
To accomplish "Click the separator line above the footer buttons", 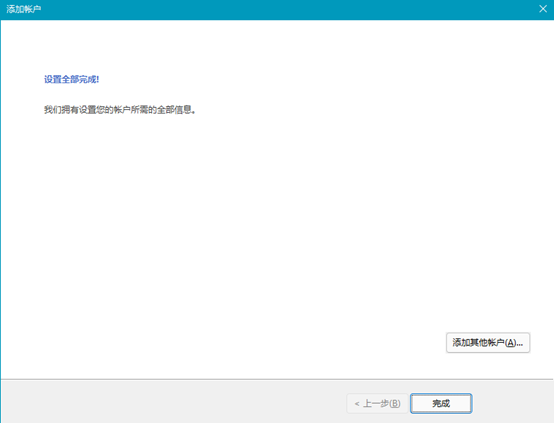I will pos(277,380).
